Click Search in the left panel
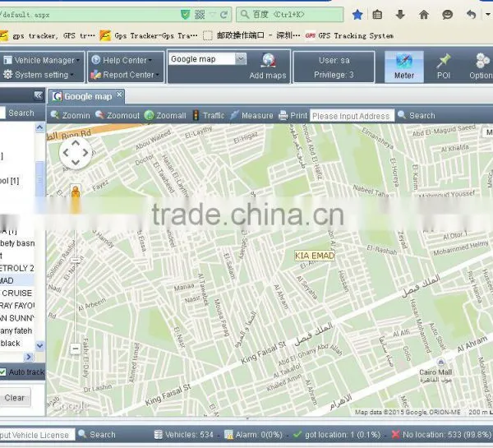Viewport: 493px width, 448px height. 21,113
